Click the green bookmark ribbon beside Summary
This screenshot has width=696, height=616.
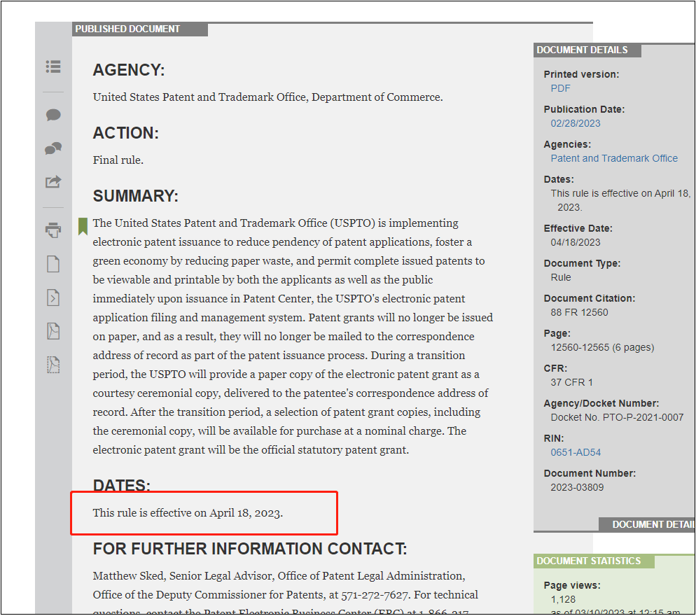point(83,226)
